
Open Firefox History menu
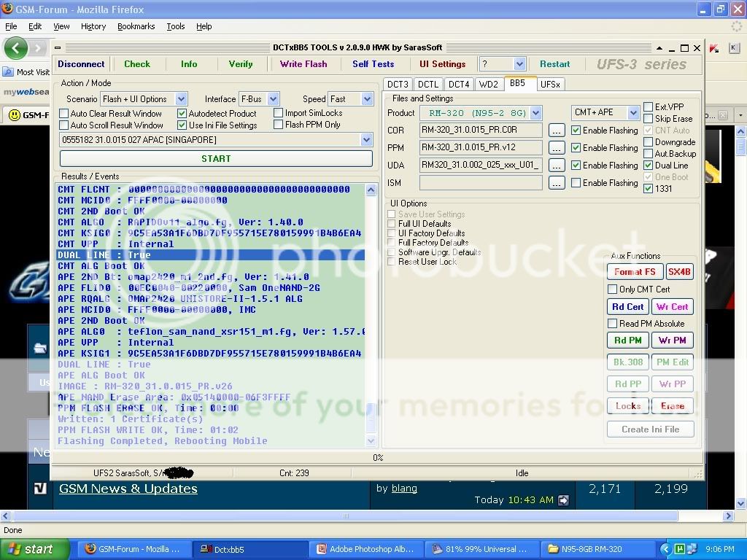[x=93, y=26]
